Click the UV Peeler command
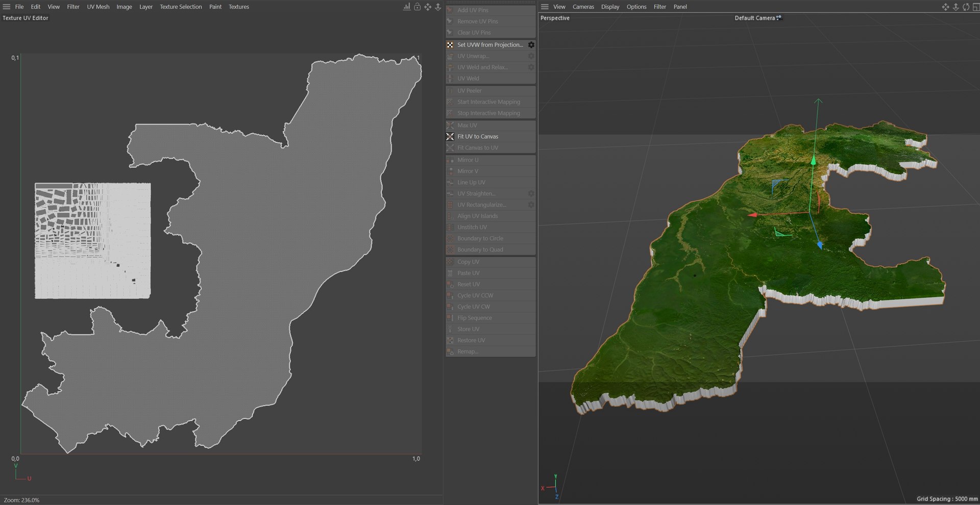Image resolution: width=980 pixels, height=505 pixels. pos(491,91)
